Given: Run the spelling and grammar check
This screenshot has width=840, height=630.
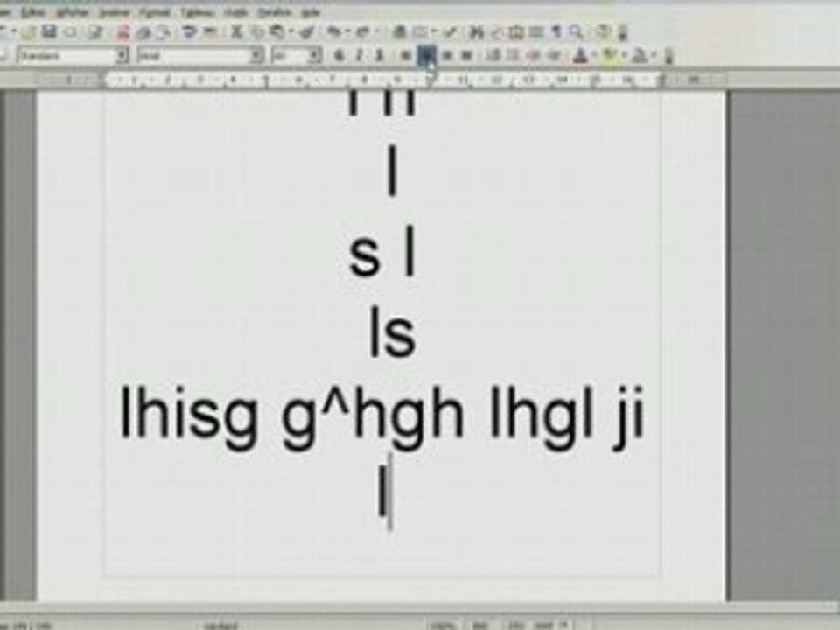Looking at the screenshot, I should click(x=189, y=32).
